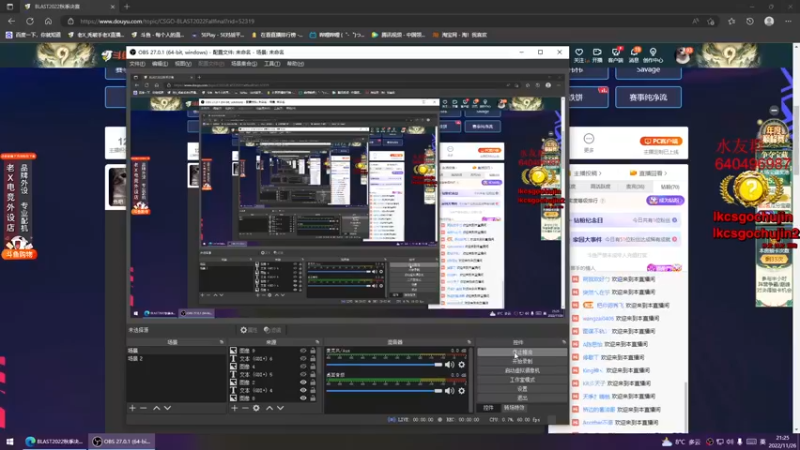The height and width of the screenshot is (450, 800).
Task: Click the 退出 button in OBS controls
Action: (x=522, y=398)
